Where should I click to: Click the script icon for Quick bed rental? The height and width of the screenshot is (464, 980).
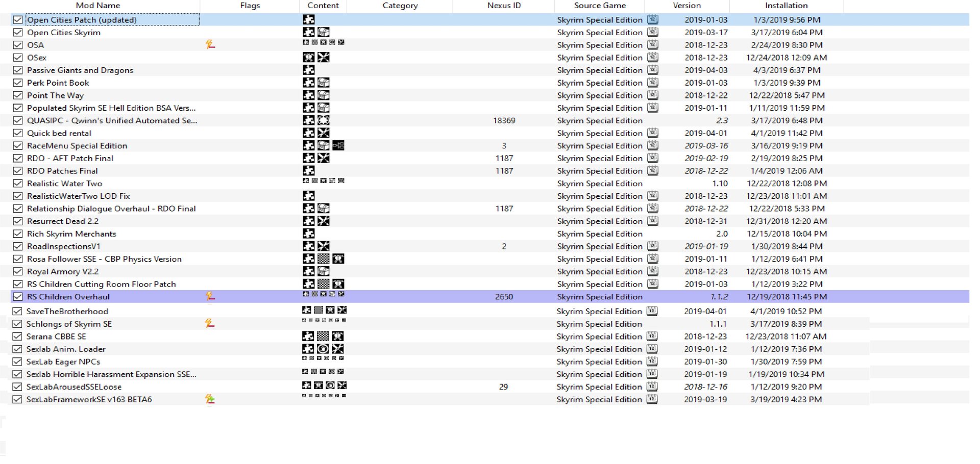[x=323, y=133]
